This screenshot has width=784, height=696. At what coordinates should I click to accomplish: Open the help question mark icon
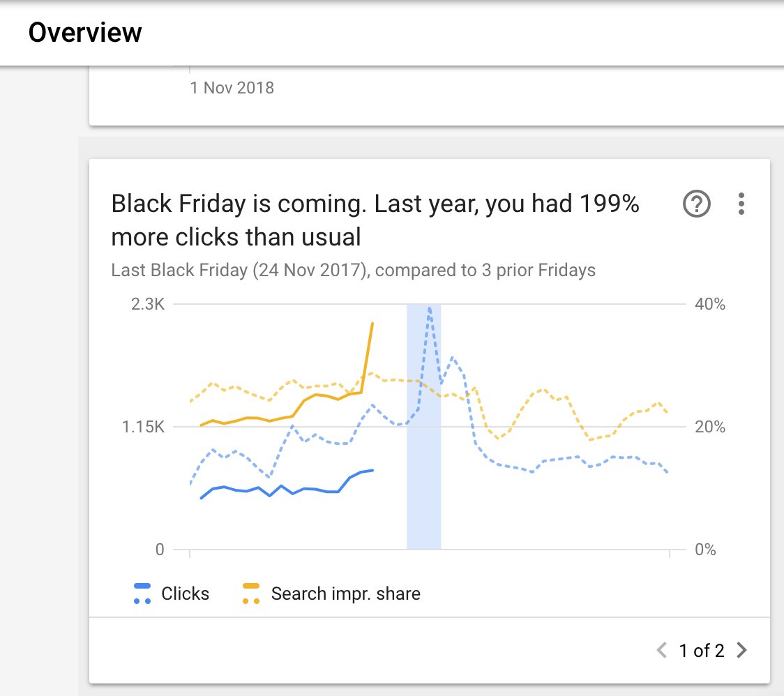pyautogui.click(x=697, y=204)
